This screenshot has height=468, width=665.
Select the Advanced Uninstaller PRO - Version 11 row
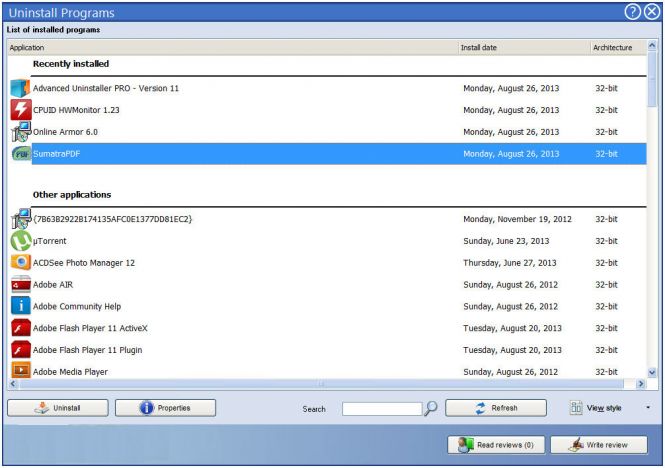click(x=327, y=88)
